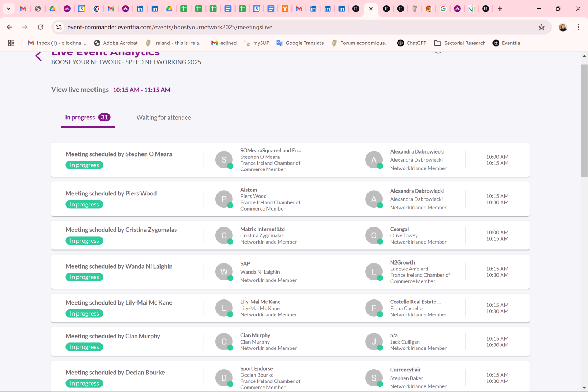
Task: Click the S avatar of Stephen O Meara
Action: (x=224, y=160)
